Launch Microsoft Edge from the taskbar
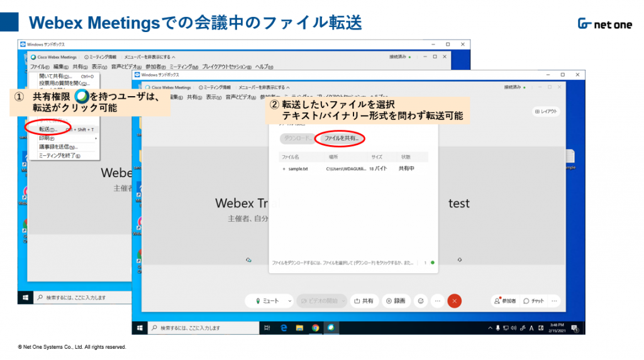Viewport: 644px width, 360px height. click(x=284, y=328)
